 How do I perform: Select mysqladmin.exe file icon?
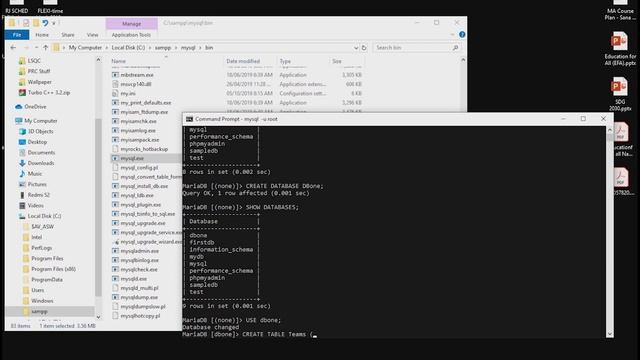(115, 251)
